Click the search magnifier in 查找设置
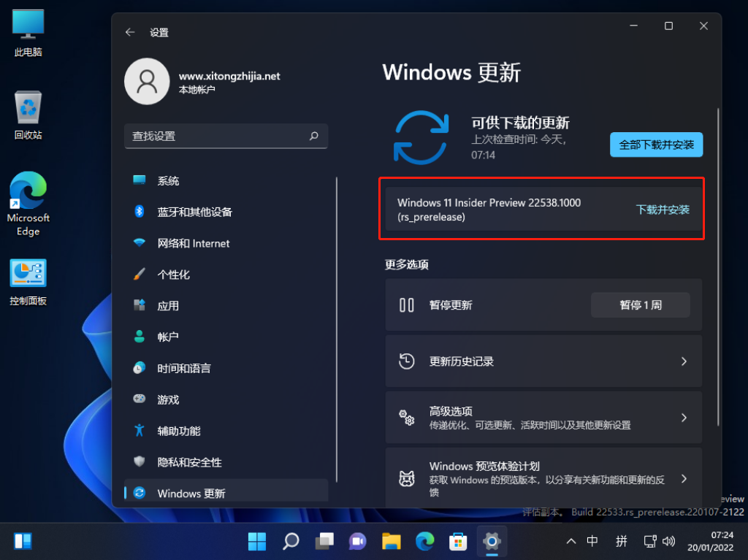This screenshot has width=748, height=560. [x=313, y=136]
